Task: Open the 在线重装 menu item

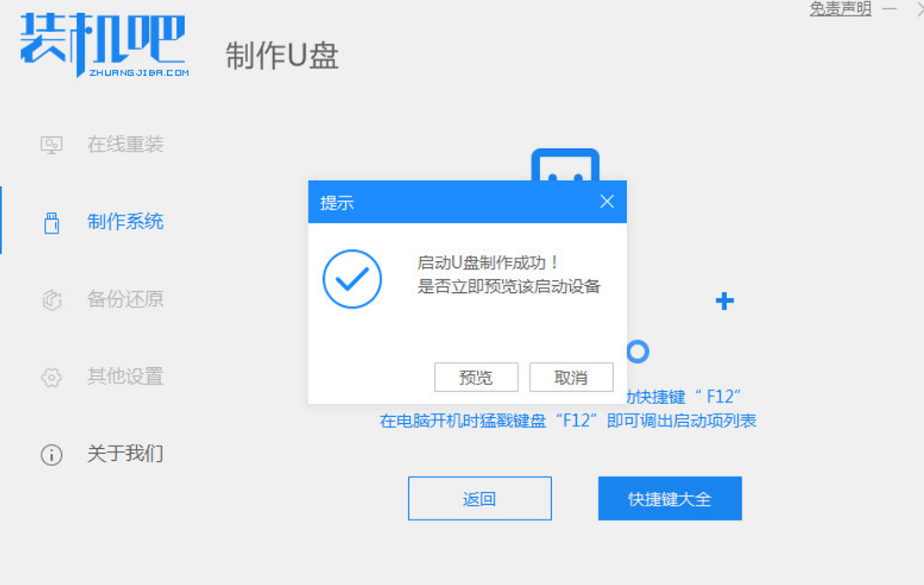Action: tap(125, 145)
